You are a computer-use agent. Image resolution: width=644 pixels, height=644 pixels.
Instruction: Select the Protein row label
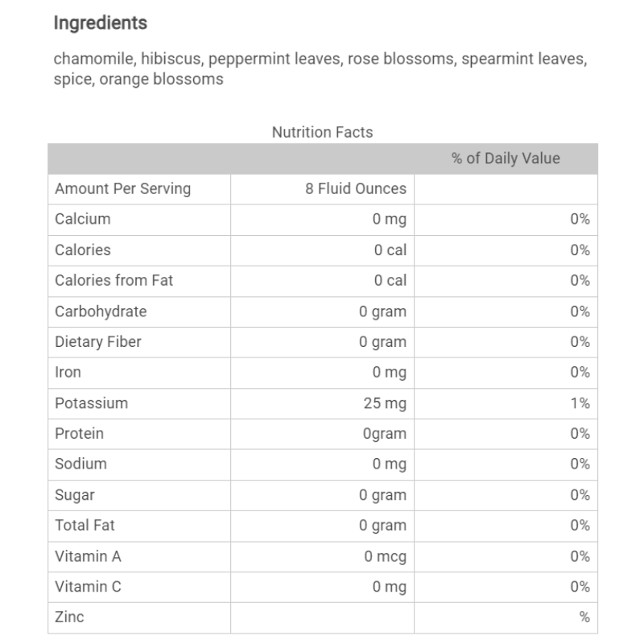tap(79, 434)
